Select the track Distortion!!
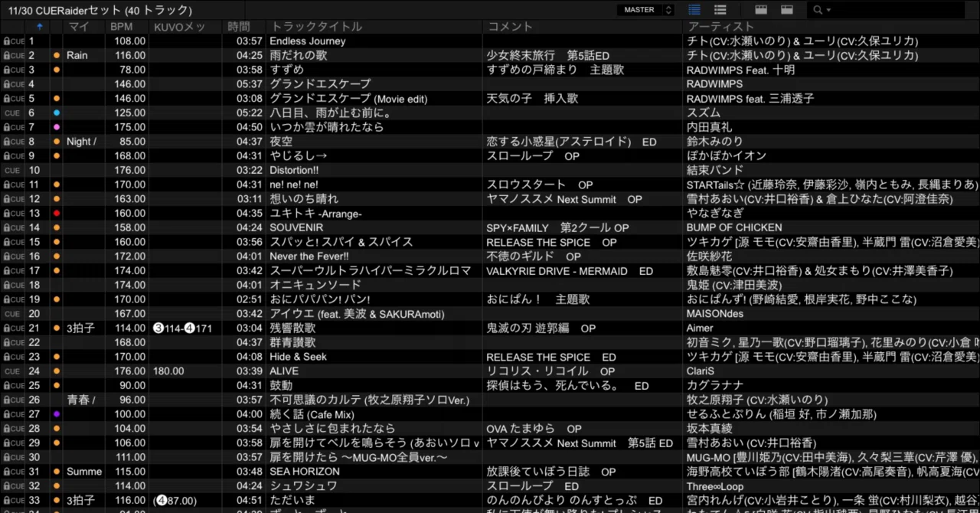The height and width of the screenshot is (513, 980). 294,171
